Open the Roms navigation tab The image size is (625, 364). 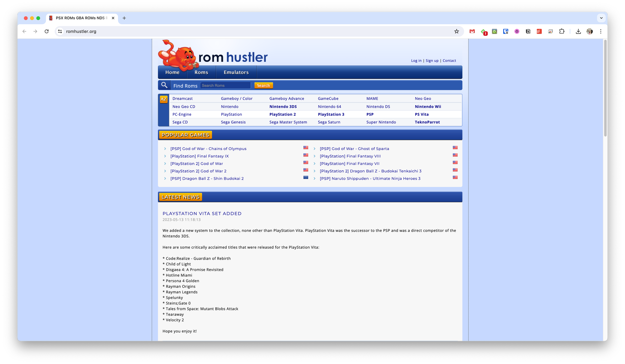[x=201, y=72]
